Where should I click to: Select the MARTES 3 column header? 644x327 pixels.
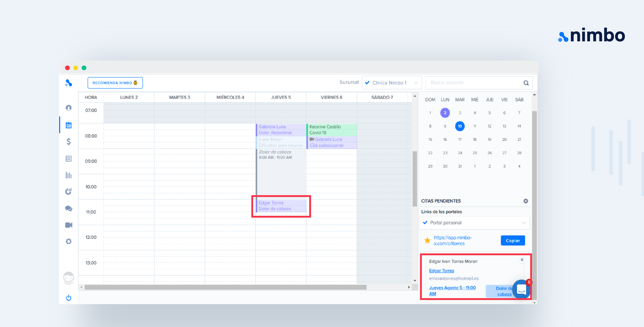click(x=179, y=97)
